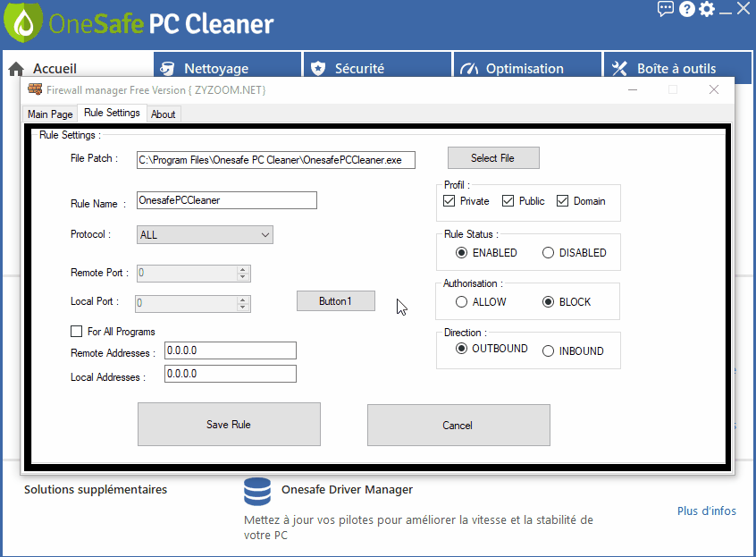Minimize the Firewall manager window
This screenshot has width=756, height=557.
coord(633,89)
